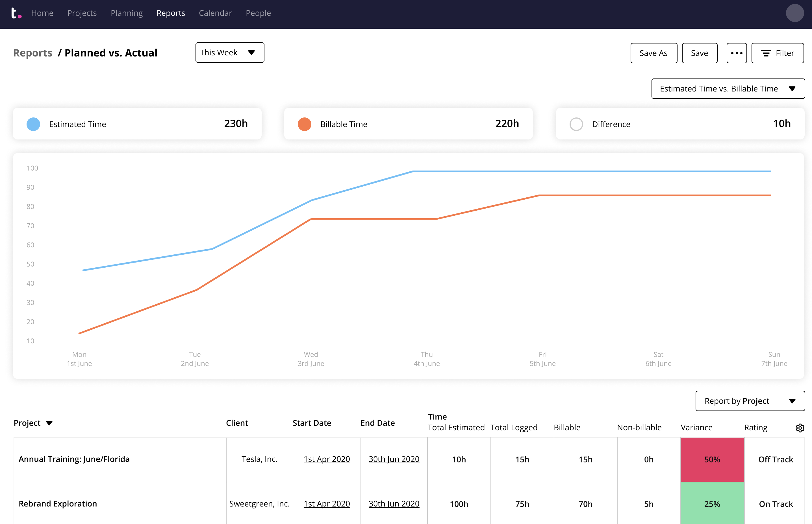
Task: Expand the This Week date dropdown
Action: pos(230,53)
